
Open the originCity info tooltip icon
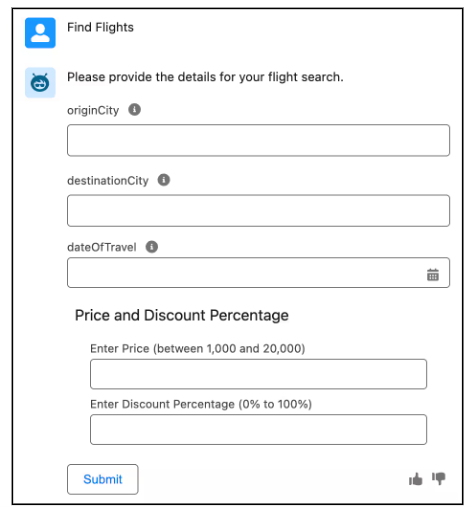[x=135, y=109]
